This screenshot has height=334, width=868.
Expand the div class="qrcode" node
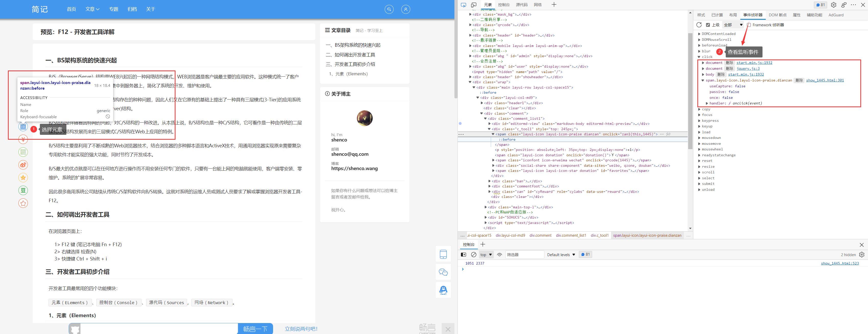pyautogui.click(x=470, y=25)
